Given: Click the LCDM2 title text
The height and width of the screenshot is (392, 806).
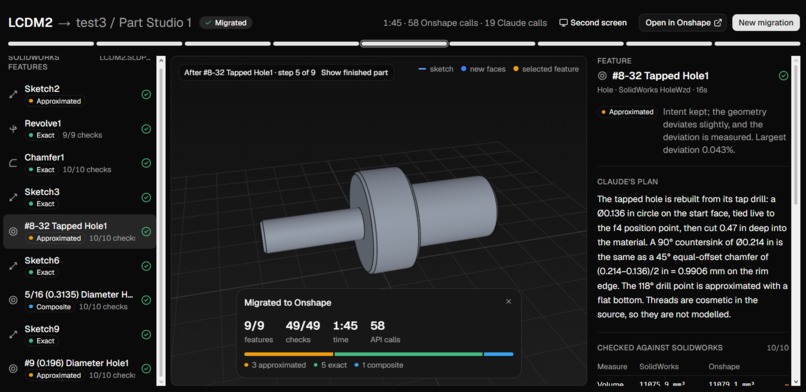Looking at the screenshot, I should click(x=30, y=23).
